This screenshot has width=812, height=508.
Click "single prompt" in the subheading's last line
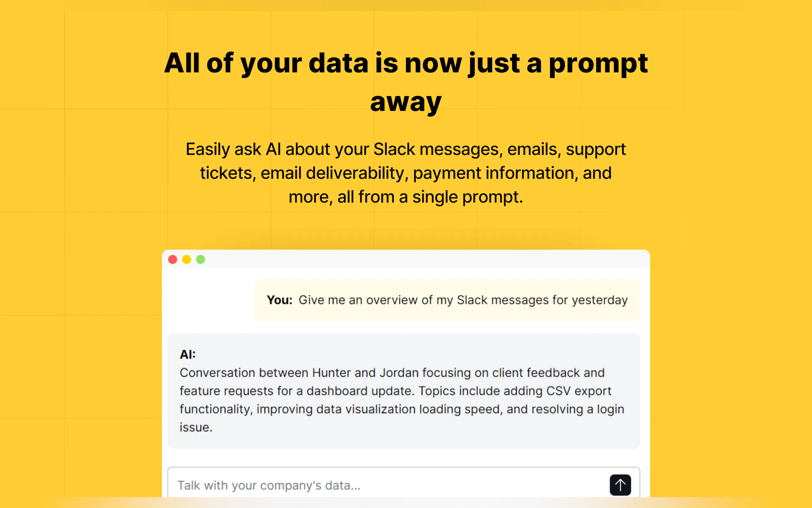[467, 197]
